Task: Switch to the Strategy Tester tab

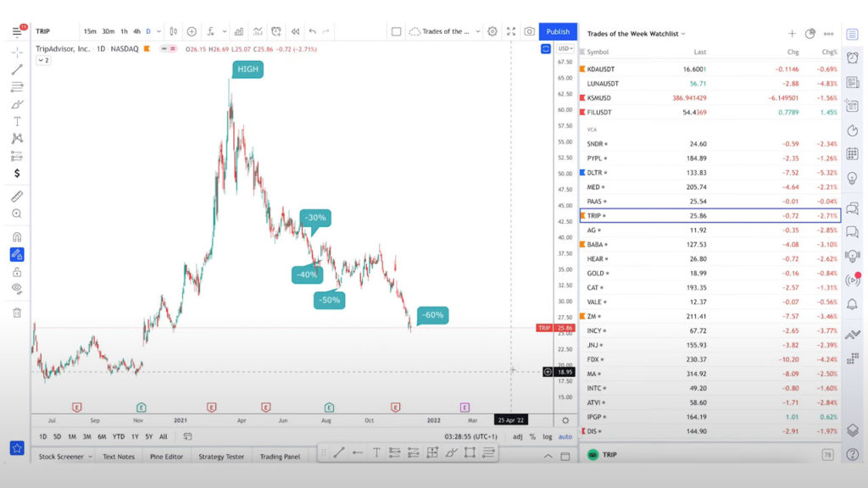Action: 221,457
